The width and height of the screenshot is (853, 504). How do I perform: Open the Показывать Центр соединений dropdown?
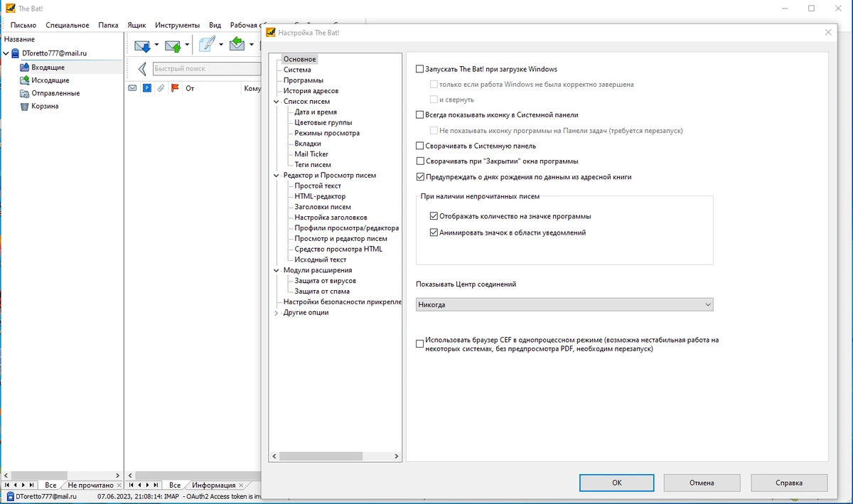point(564,304)
